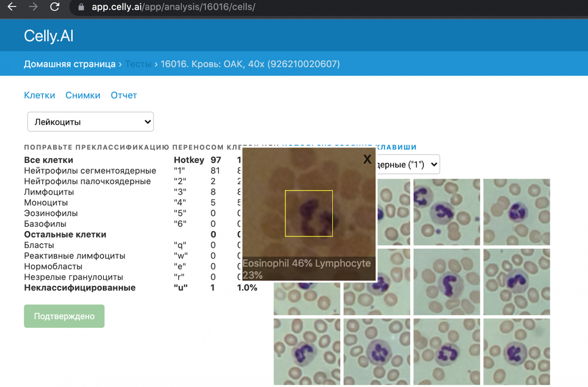Image resolution: width=588 pixels, height=387 pixels.
Task: Select the Все клетки row label
Action: tap(49, 160)
